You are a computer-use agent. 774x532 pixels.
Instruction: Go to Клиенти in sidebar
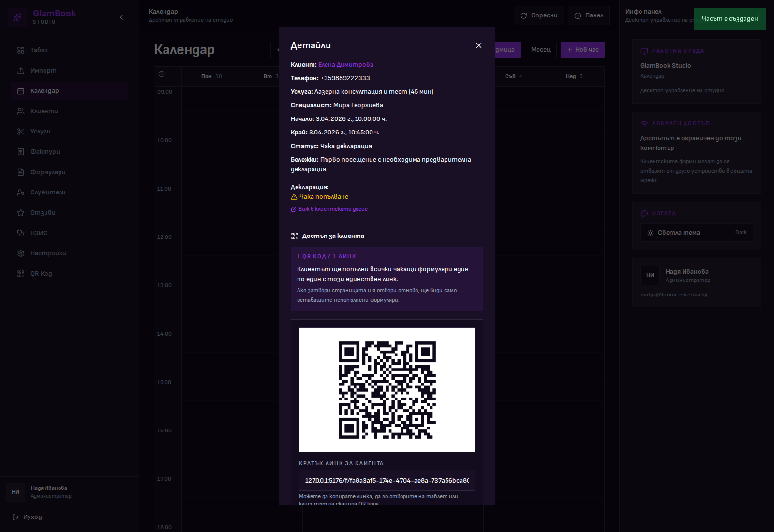coord(44,111)
